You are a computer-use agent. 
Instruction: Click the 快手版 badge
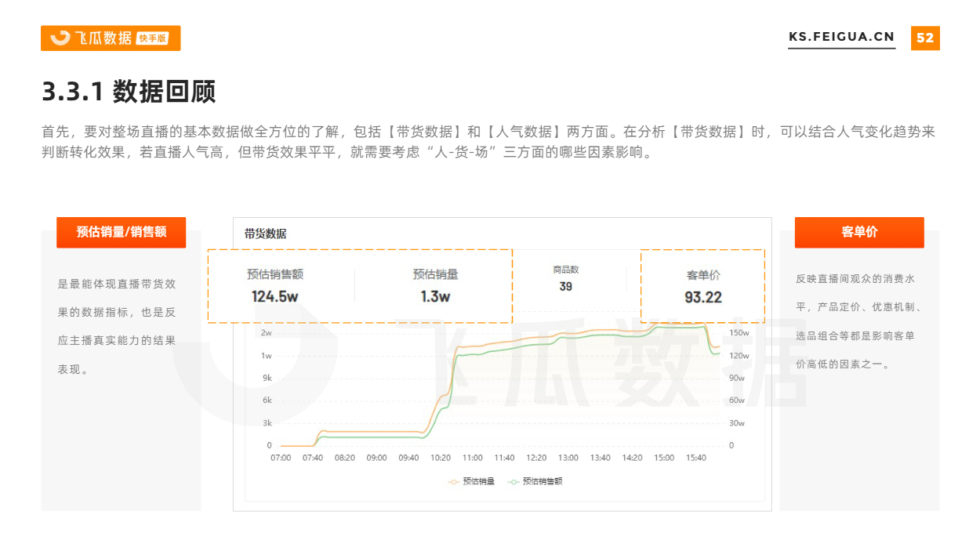(153, 38)
